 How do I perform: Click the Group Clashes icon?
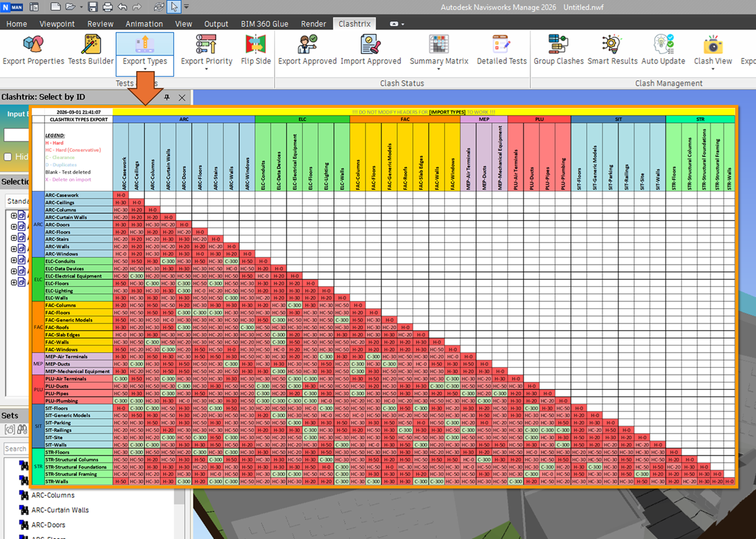tap(558, 45)
